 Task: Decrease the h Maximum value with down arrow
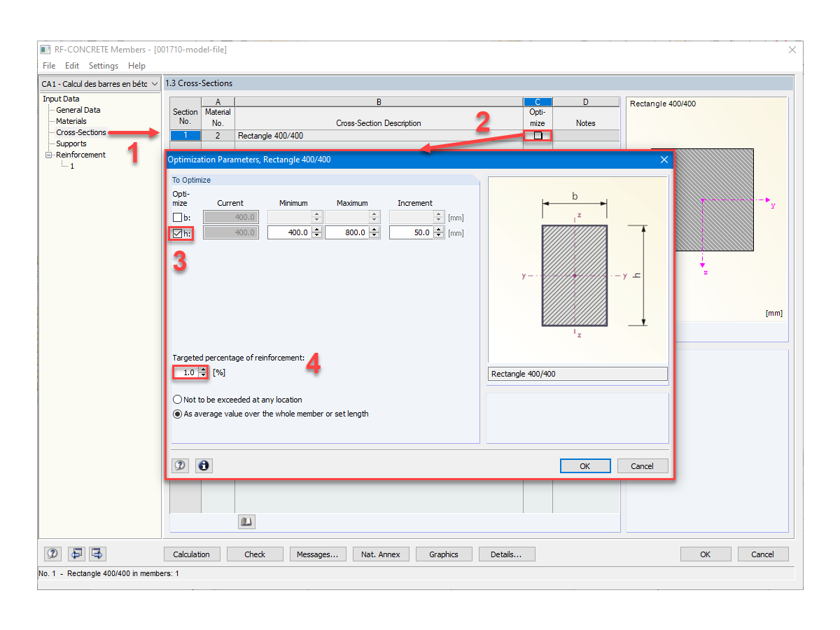[x=374, y=236]
